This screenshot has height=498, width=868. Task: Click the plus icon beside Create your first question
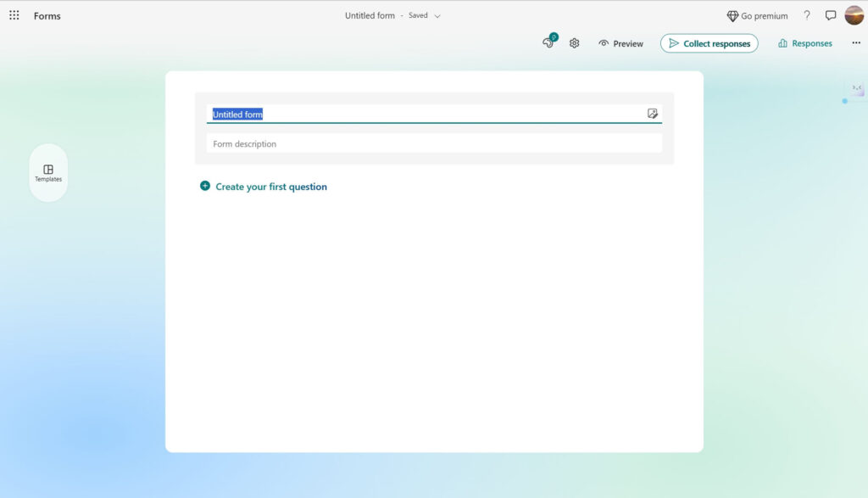pos(205,186)
